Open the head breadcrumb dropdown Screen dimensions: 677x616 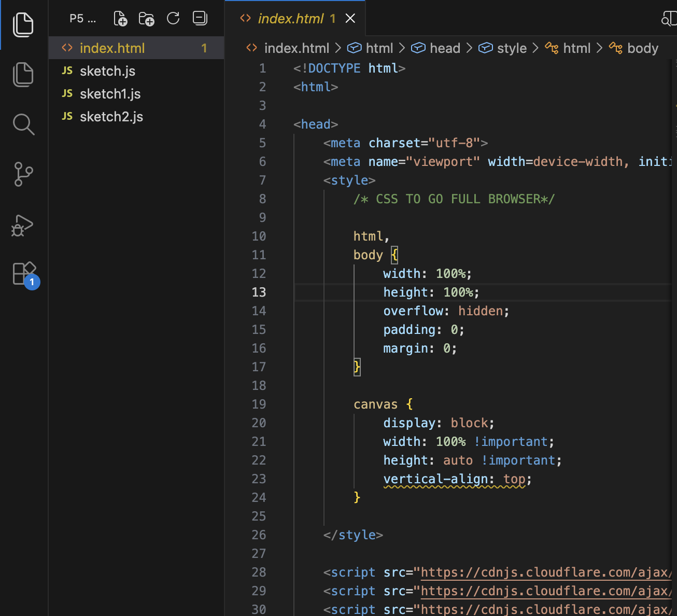coord(444,48)
